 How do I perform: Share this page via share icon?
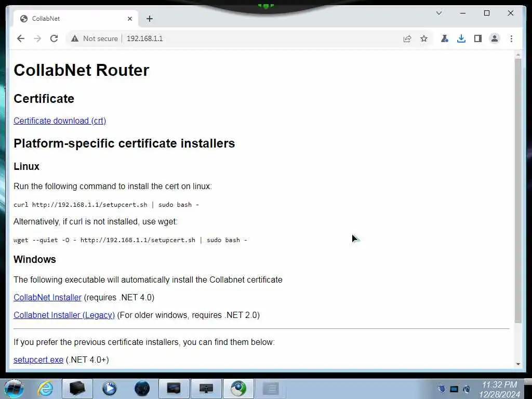pyautogui.click(x=407, y=38)
